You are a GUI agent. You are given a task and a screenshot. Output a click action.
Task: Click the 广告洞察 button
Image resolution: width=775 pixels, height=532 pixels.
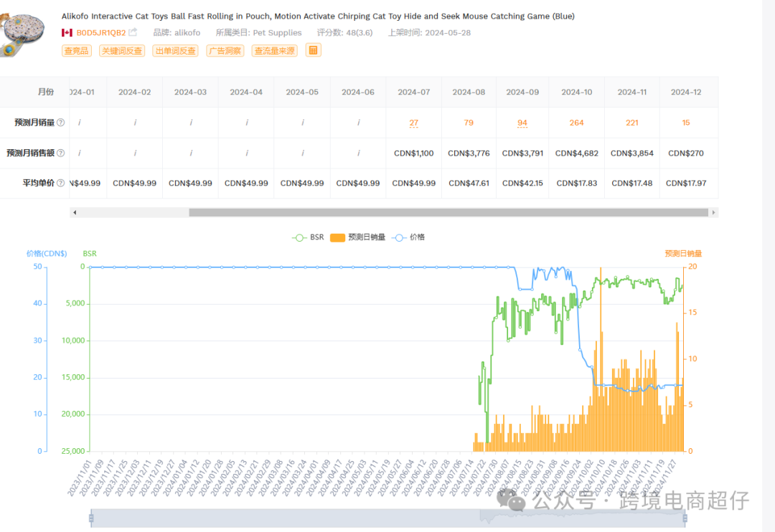225,50
